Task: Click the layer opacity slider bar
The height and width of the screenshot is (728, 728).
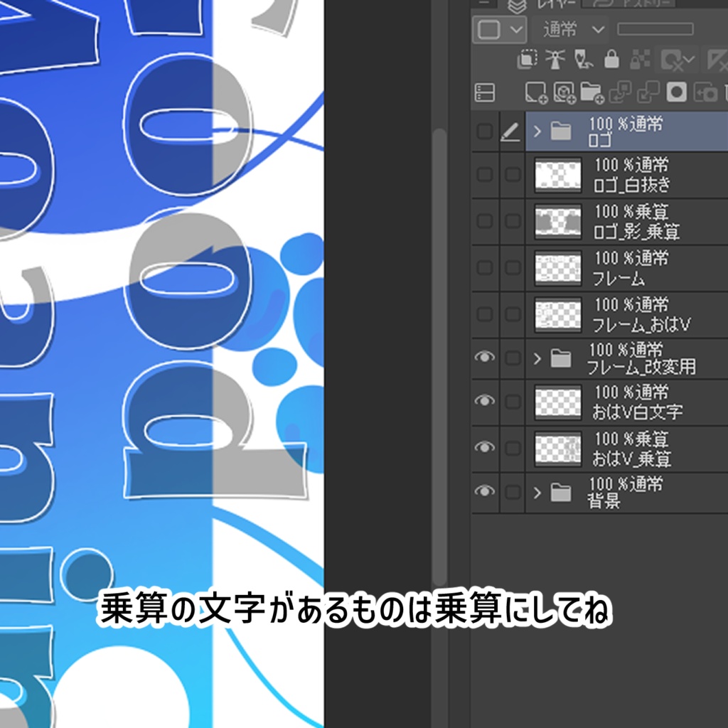Action: pos(654,28)
